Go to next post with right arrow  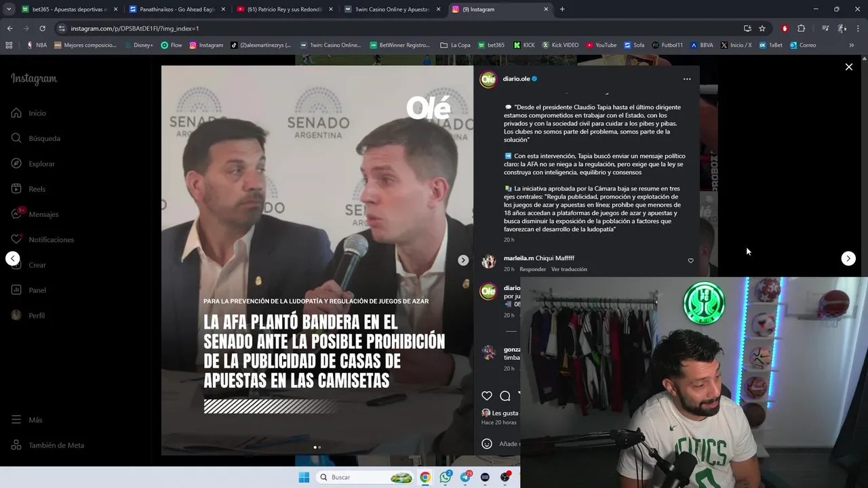pyautogui.click(x=848, y=258)
